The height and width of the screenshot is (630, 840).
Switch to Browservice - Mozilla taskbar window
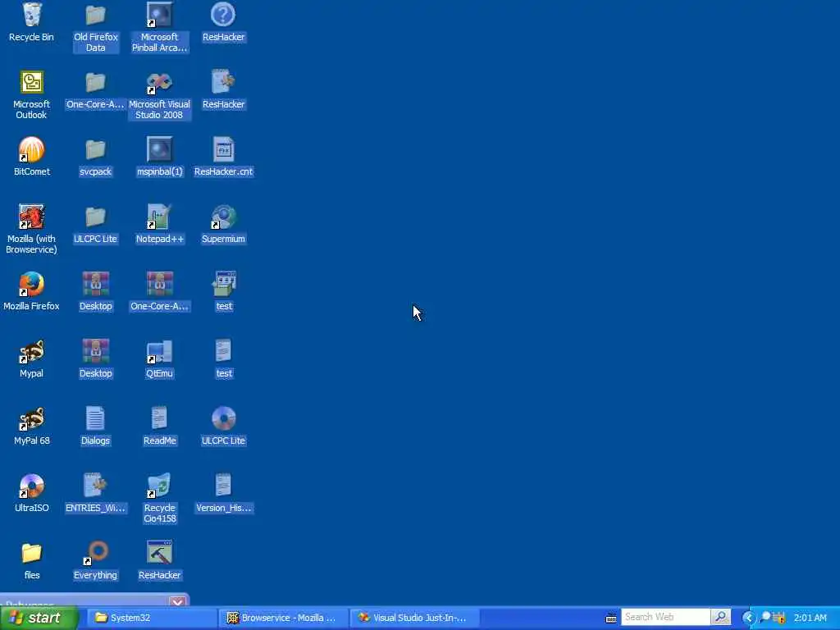(283, 618)
